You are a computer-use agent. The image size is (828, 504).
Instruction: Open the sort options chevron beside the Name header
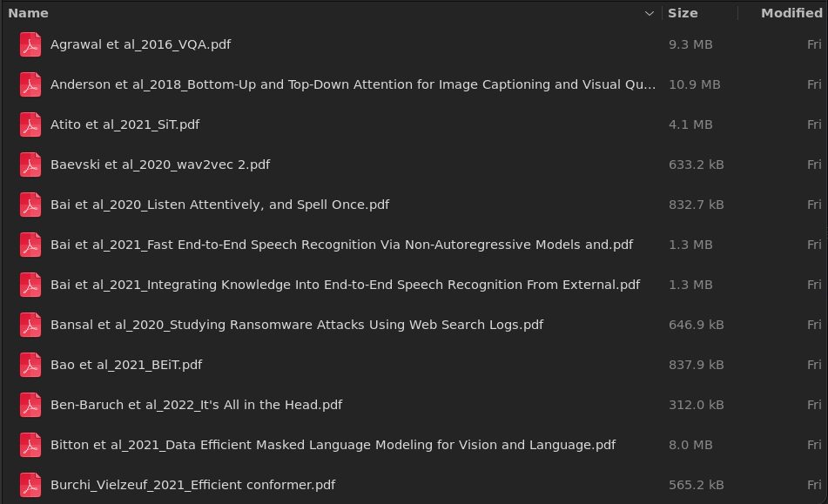coord(650,13)
